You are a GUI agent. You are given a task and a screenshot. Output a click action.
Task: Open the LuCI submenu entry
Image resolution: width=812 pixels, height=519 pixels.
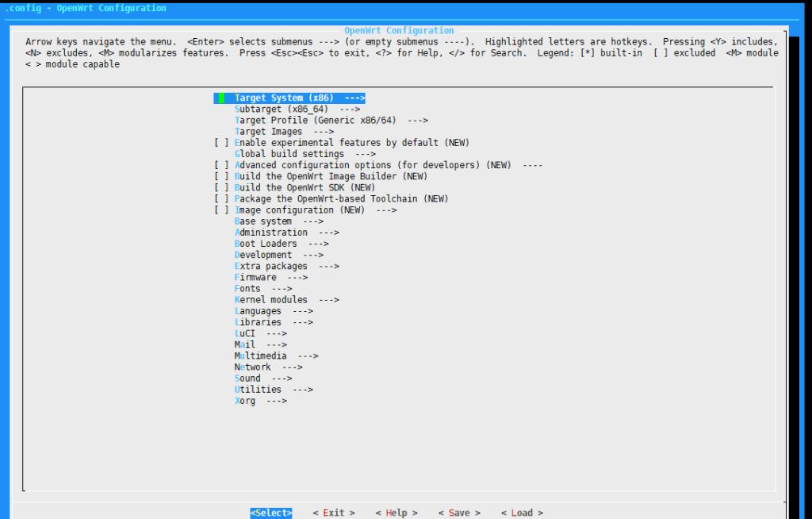coord(261,334)
